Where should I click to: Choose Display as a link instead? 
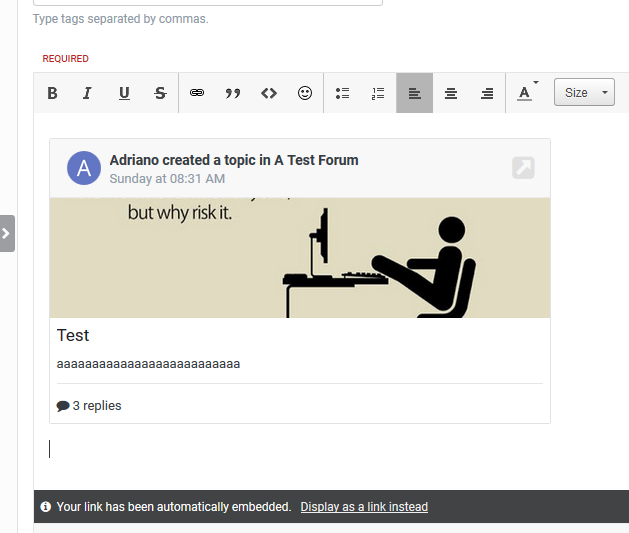[x=364, y=507]
